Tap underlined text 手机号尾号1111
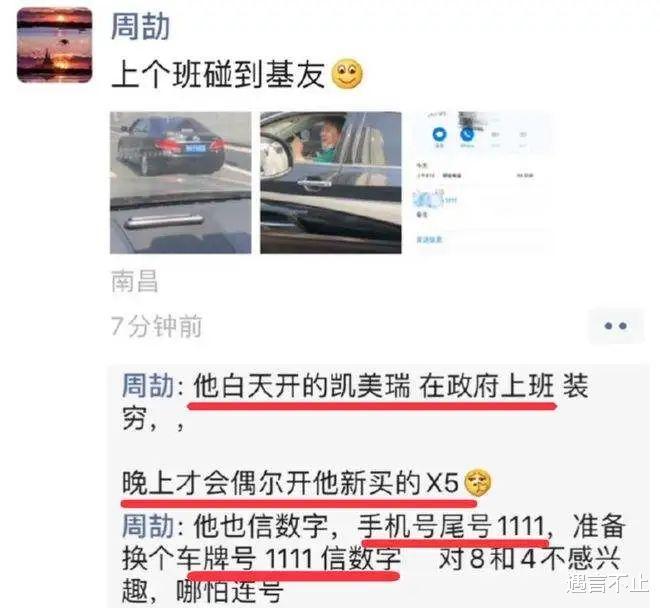Image resolution: width=660 pixels, height=608 pixels. (x=452, y=526)
